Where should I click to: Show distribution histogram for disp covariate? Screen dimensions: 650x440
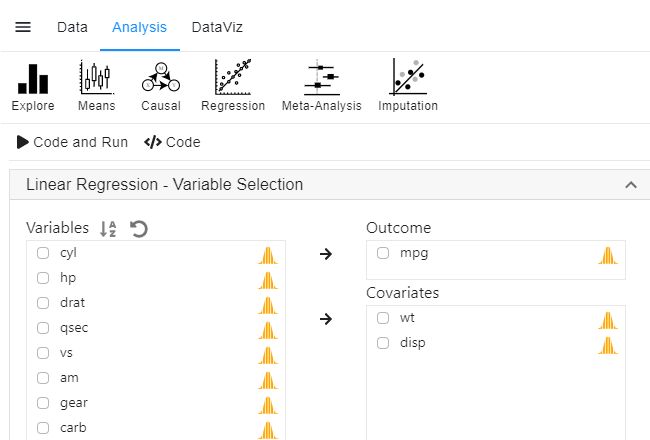[x=607, y=345]
